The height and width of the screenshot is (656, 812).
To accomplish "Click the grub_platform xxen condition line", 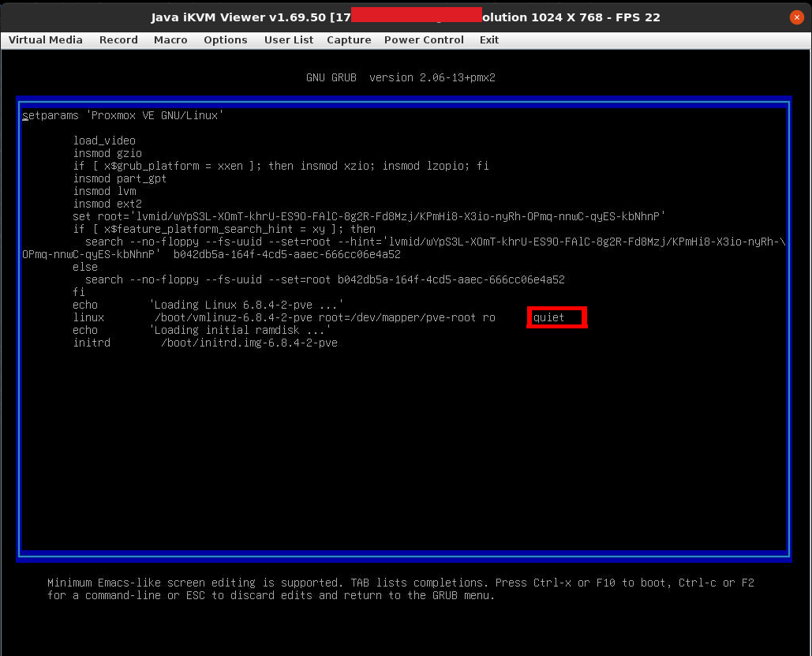I will coord(281,166).
